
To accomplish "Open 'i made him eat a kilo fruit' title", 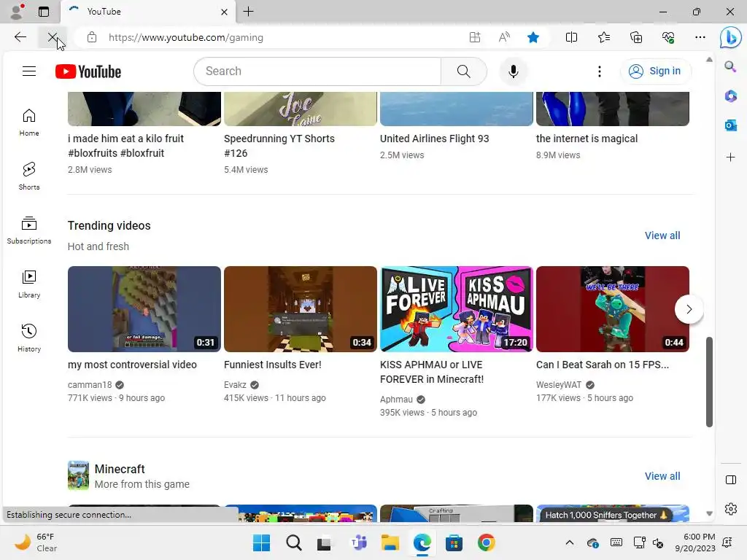I will pos(125,146).
